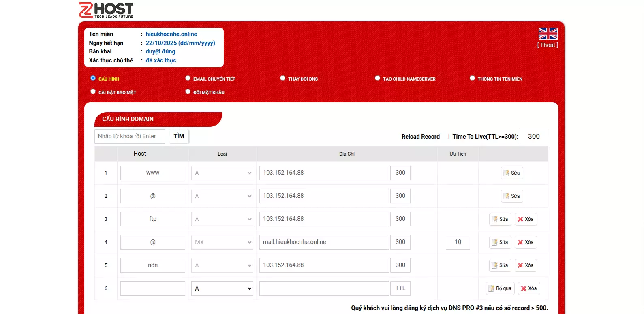Select the TẠO CHILD NAMESERVER option

pos(378,78)
